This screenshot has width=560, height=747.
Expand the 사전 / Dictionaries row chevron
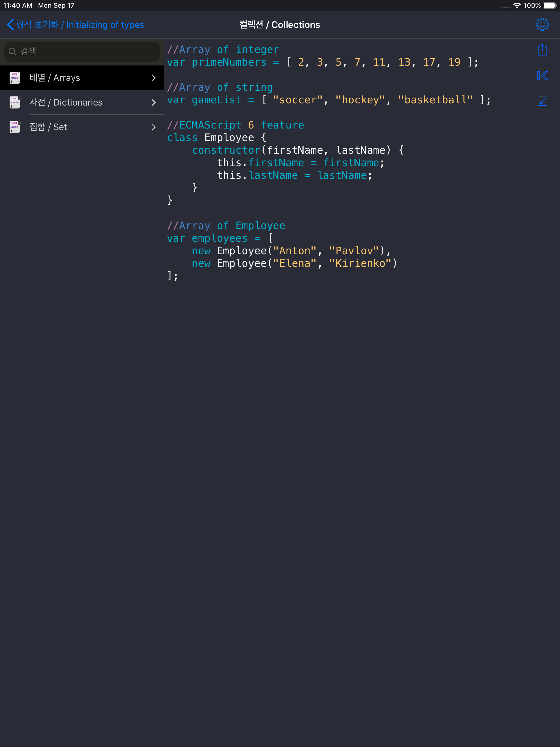[154, 102]
